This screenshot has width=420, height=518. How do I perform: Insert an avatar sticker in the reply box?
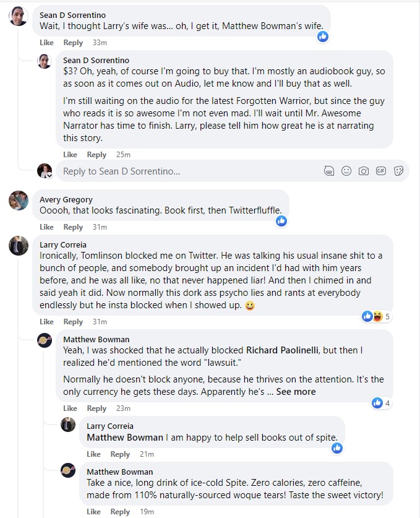[x=329, y=171]
